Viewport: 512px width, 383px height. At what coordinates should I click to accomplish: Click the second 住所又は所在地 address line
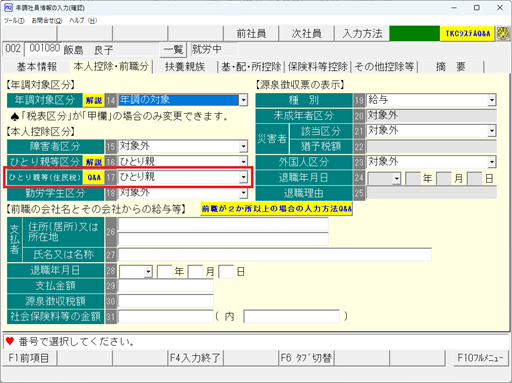coord(223,239)
